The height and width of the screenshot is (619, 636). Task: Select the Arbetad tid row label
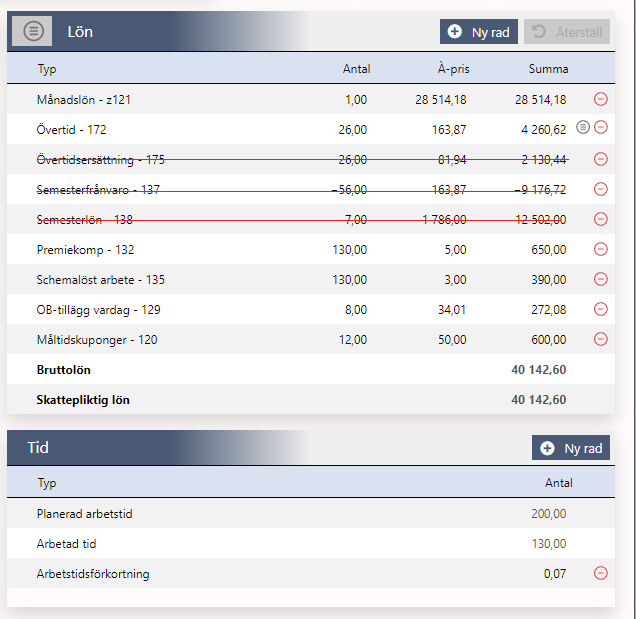(x=67, y=544)
